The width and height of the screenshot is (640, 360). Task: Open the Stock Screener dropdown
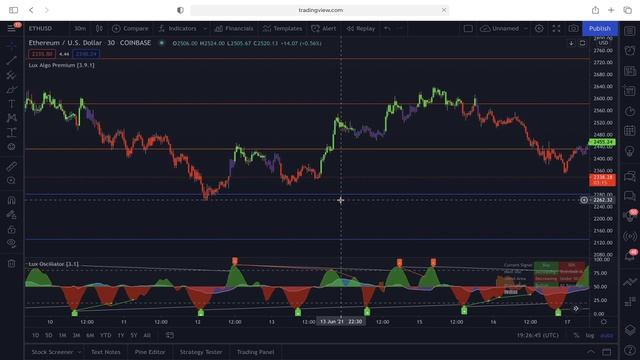56,352
